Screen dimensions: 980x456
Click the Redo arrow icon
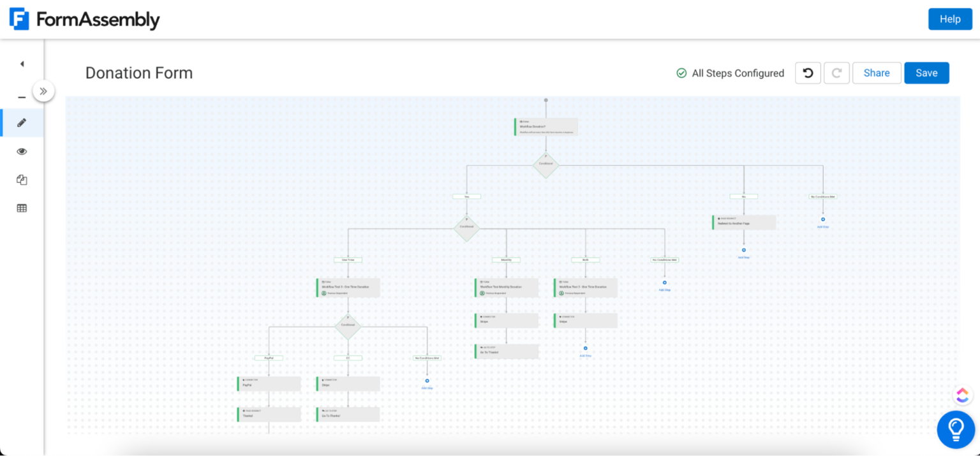coord(836,73)
